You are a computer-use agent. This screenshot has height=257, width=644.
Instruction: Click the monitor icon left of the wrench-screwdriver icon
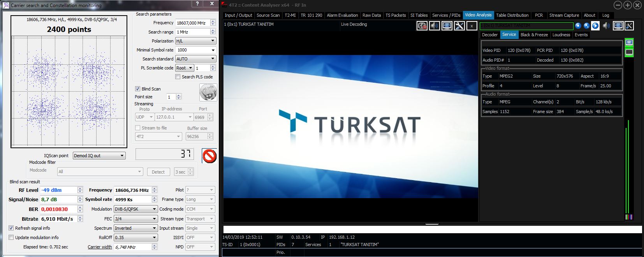[x=447, y=26]
